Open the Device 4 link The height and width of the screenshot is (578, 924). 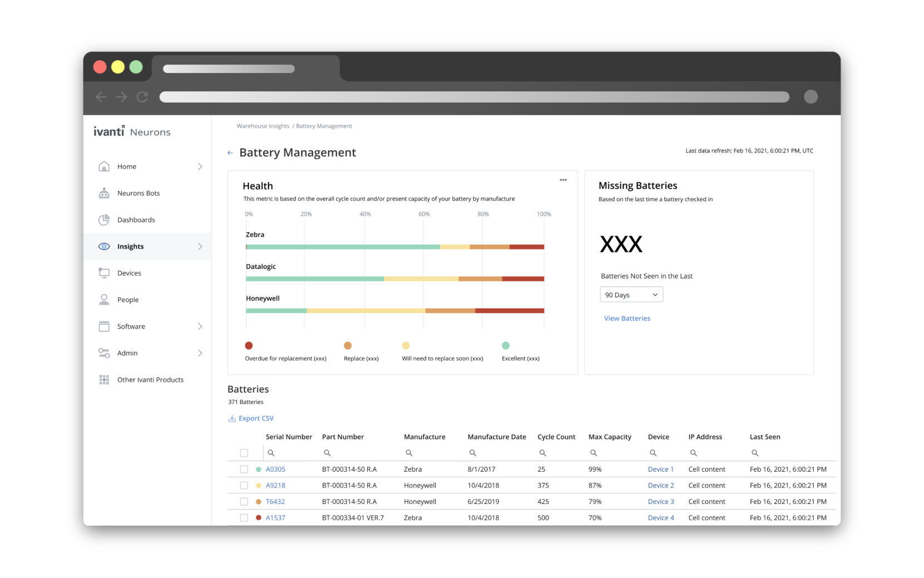click(x=661, y=518)
